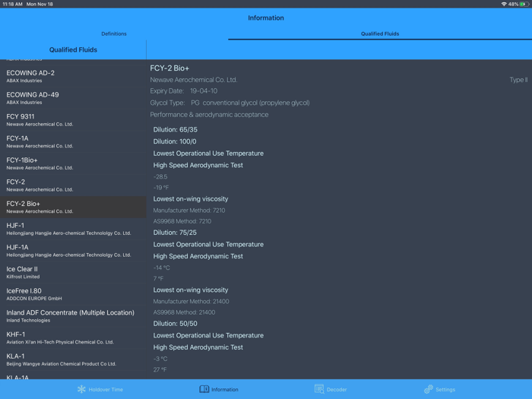
Task: Tap Manufacturer Method: 21400
Action: tap(191, 301)
